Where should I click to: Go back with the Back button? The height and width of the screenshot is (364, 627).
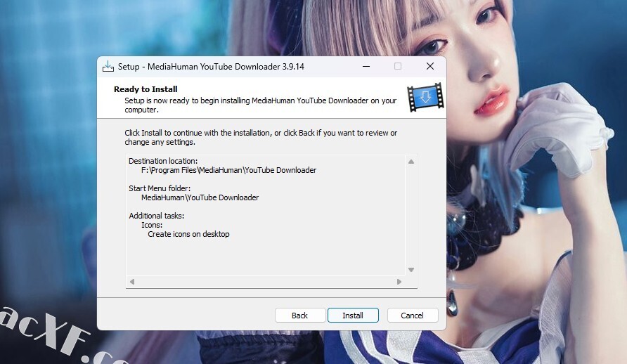(300, 316)
